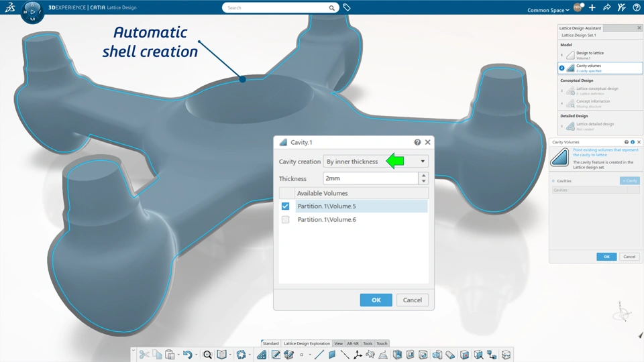
Task: Select the Concept information step
Action: click(600, 103)
